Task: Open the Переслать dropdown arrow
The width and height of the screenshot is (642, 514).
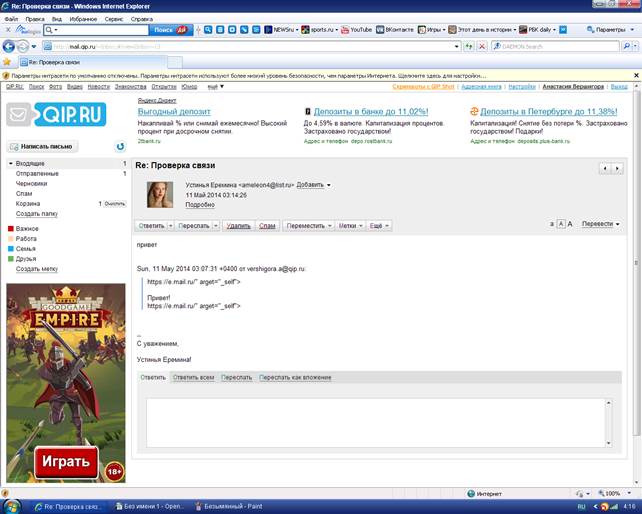Action: click(x=215, y=226)
